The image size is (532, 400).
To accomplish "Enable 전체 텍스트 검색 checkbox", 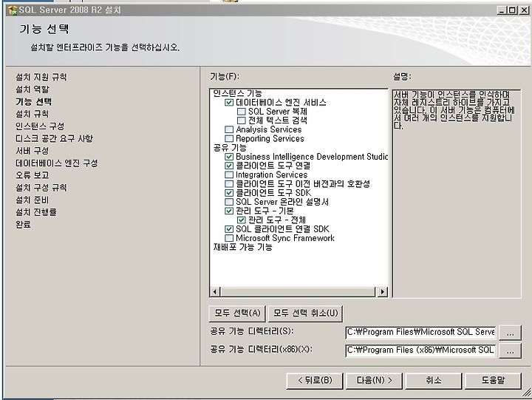I will tap(241, 121).
